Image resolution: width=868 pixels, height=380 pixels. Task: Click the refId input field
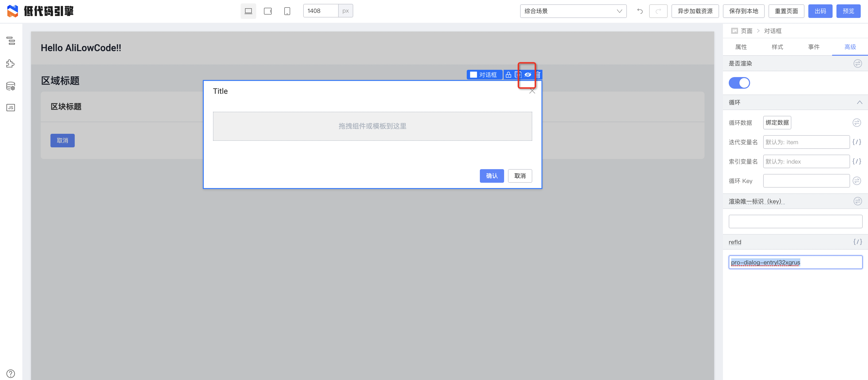[795, 262]
